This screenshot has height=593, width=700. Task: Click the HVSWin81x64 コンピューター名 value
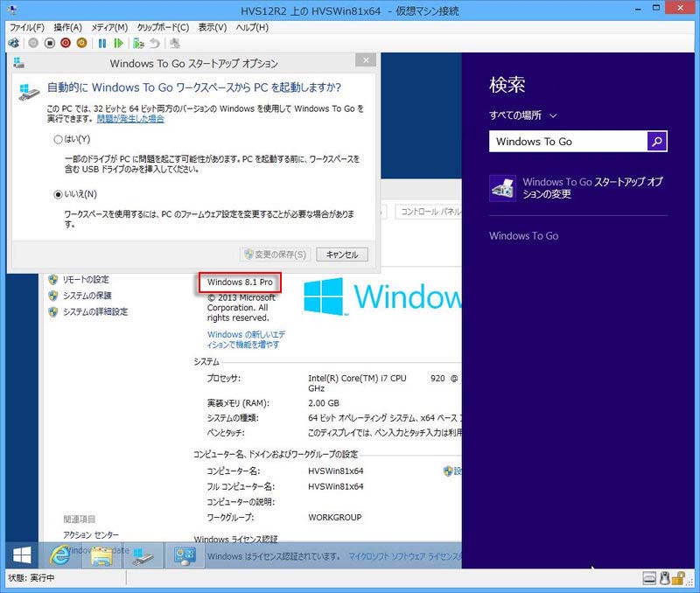[x=336, y=471]
